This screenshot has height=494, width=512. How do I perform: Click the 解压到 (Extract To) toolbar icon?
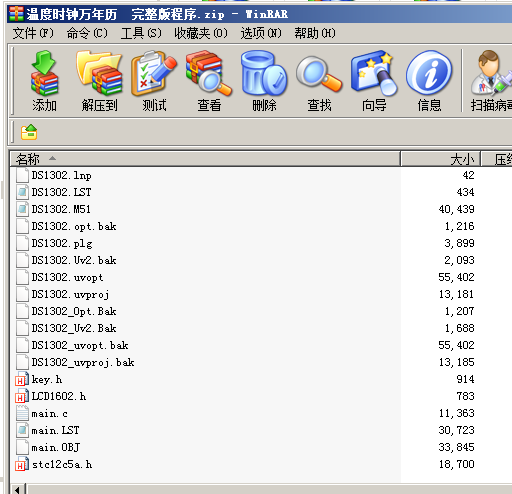click(99, 73)
